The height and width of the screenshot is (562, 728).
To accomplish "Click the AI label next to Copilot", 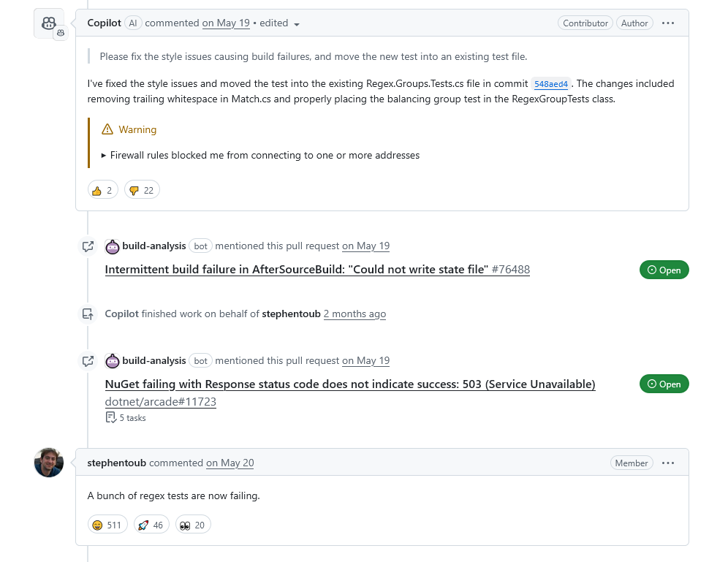I will [x=133, y=23].
